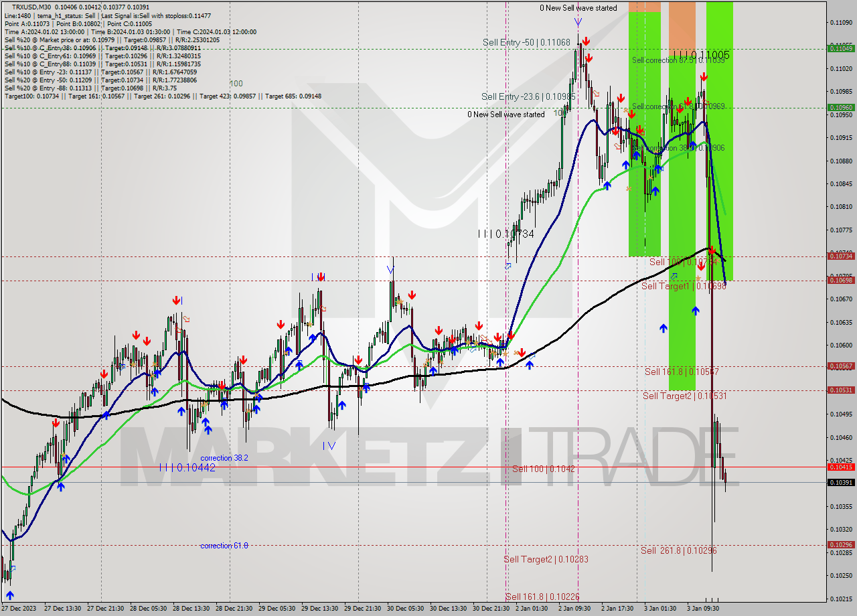Viewport: 857px width, 616px height.
Task: Click the 0.10215 price scale value
Action: tap(841, 599)
